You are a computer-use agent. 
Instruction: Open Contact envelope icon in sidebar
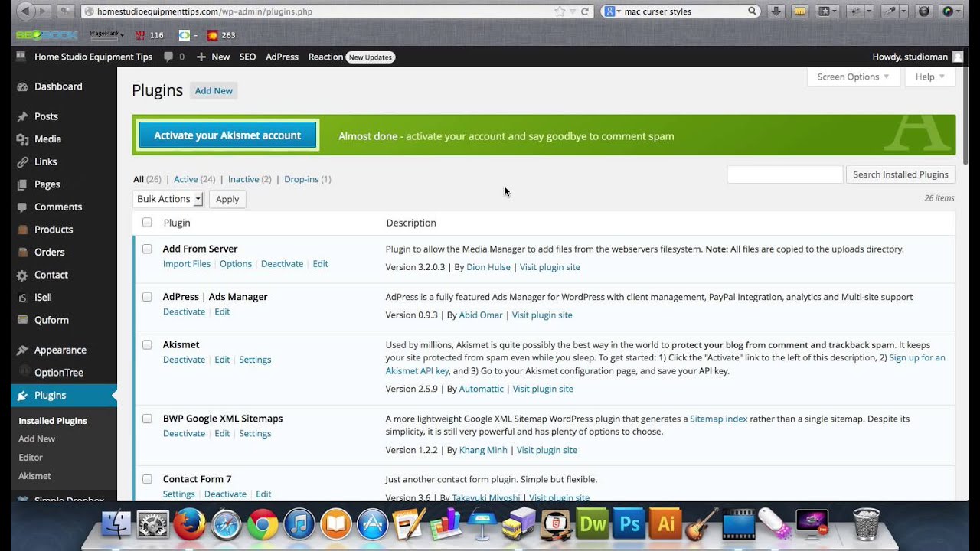coord(22,275)
